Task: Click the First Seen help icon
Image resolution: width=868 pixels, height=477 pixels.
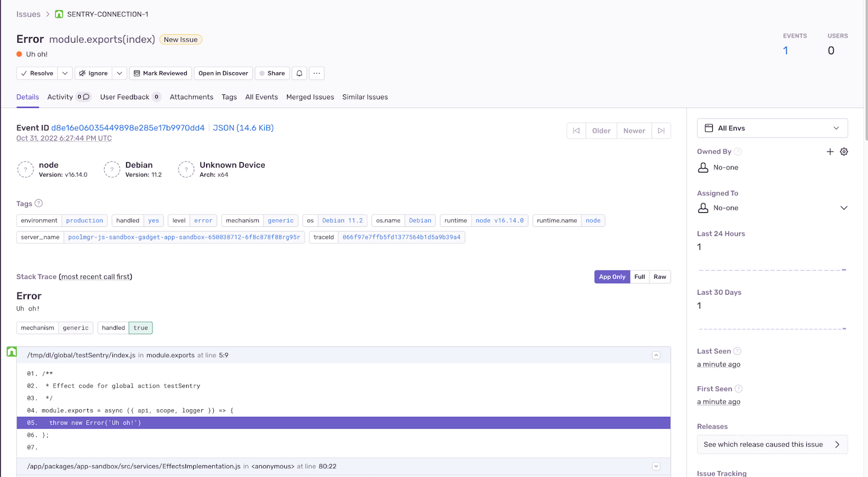Action: point(738,389)
